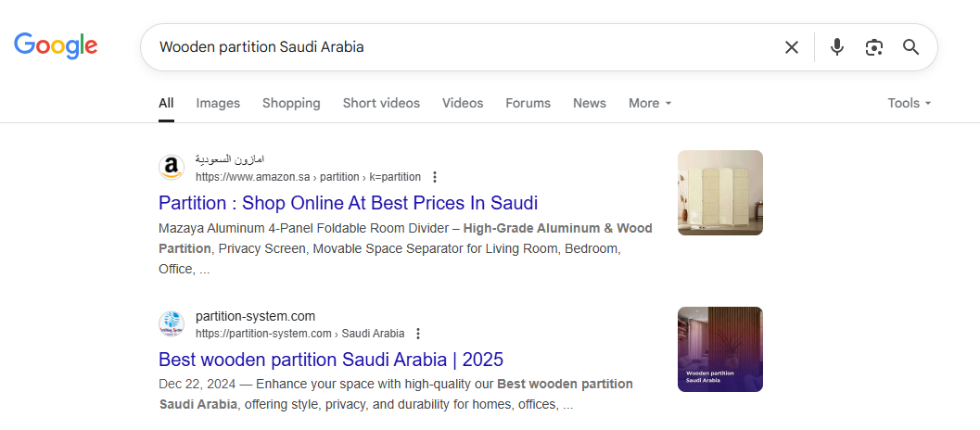Screen dimensions: 980x430
Task: Open the Short videos tab
Action: click(x=381, y=103)
